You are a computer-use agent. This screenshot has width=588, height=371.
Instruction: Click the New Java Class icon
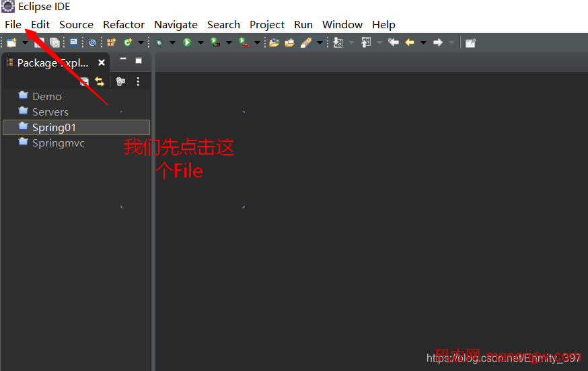click(128, 43)
